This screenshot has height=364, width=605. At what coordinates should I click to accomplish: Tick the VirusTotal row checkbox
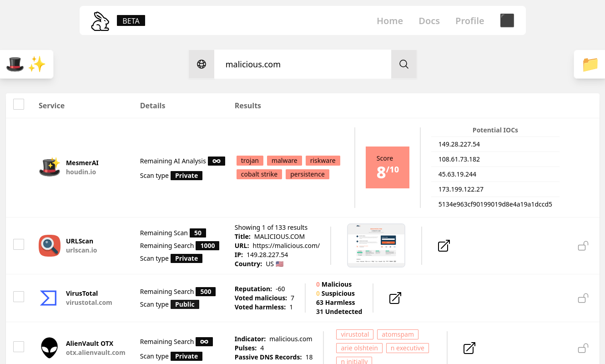point(19,297)
